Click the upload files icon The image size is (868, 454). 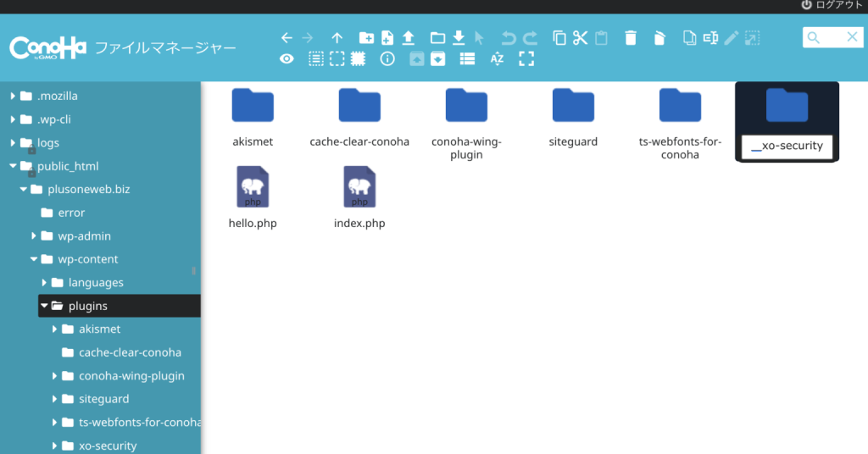tap(409, 38)
